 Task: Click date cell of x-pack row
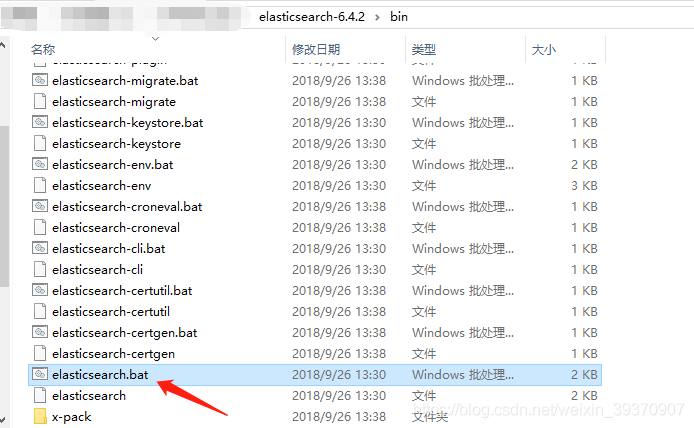point(339,417)
